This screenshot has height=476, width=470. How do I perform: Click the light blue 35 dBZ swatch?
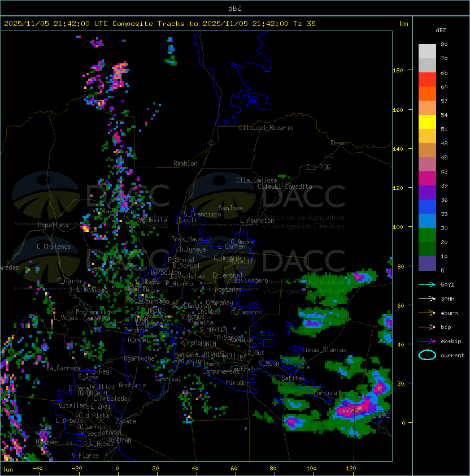click(427, 220)
